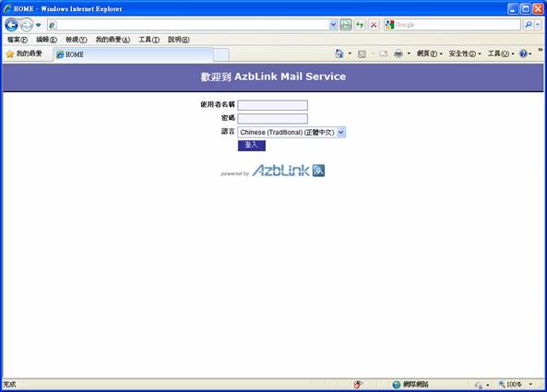Open the 我的最愛(A) menu
Viewport: 547px width, 392px height.
113,40
